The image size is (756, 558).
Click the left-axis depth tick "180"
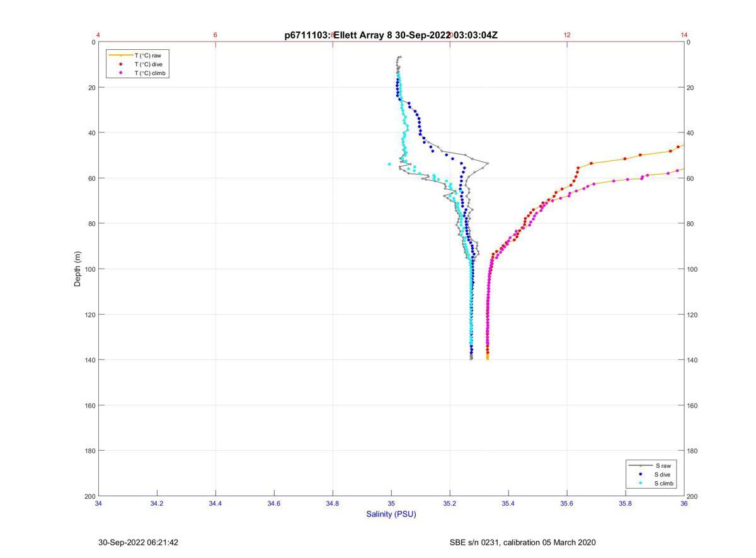[x=89, y=451]
